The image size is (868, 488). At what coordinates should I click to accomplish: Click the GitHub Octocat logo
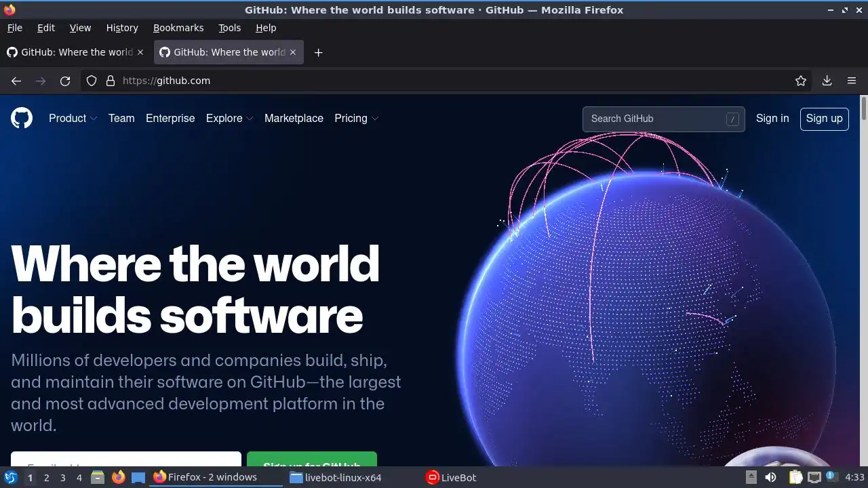click(22, 118)
